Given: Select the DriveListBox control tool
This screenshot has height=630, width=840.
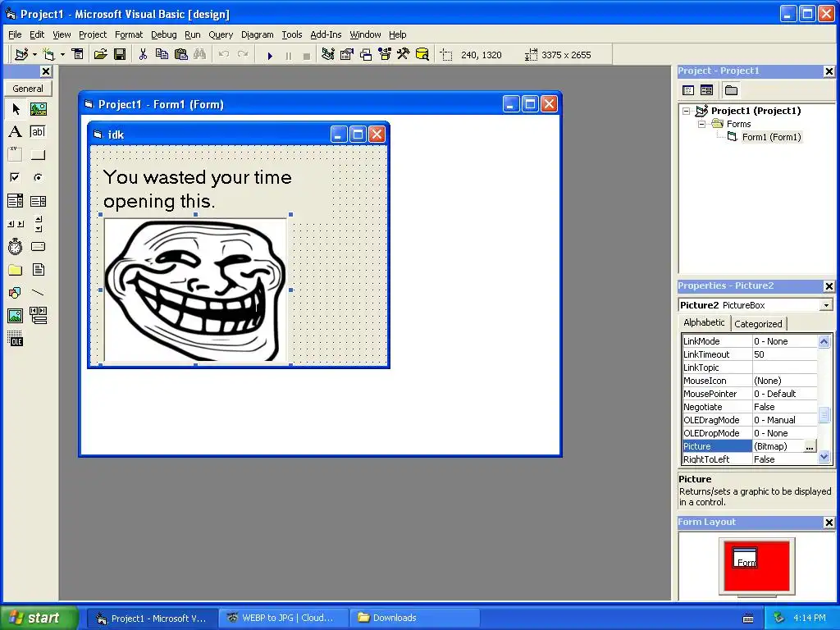Looking at the screenshot, I should pyautogui.click(x=38, y=246).
